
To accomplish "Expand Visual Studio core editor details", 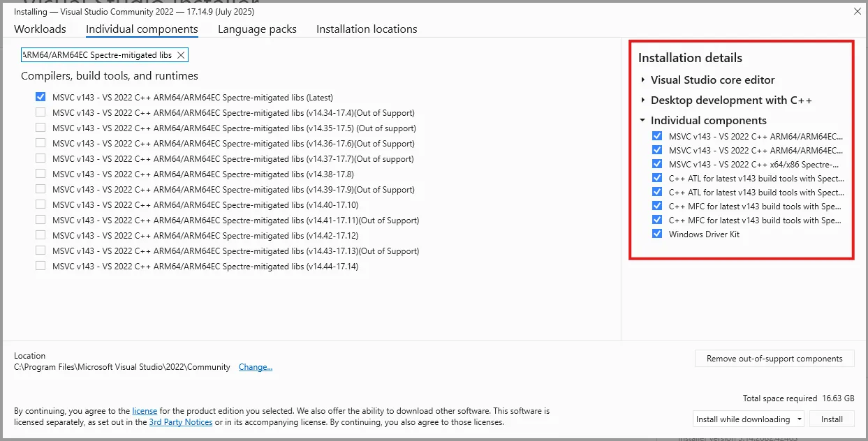I will [642, 80].
